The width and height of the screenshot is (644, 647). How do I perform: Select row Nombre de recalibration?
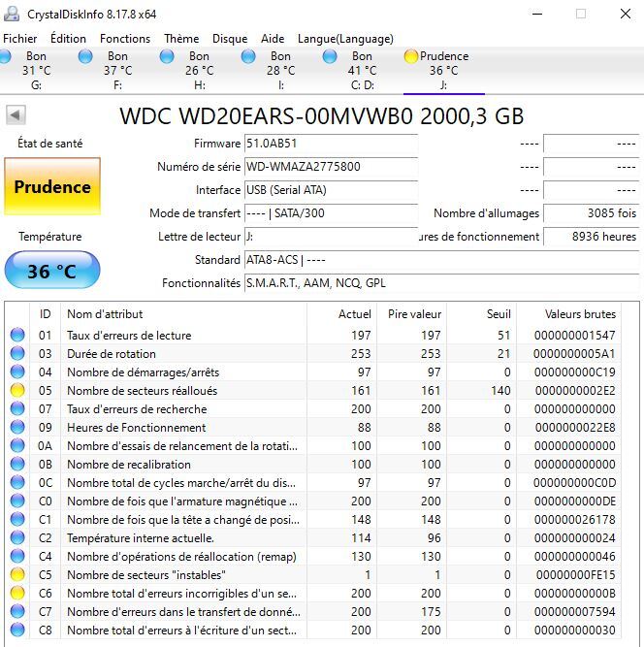point(312,465)
